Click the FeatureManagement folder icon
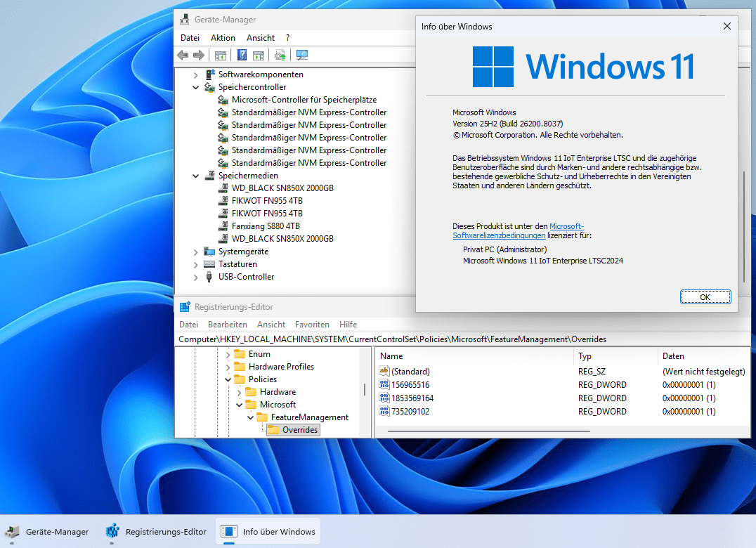756x548 pixels. click(x=262, y=417)
